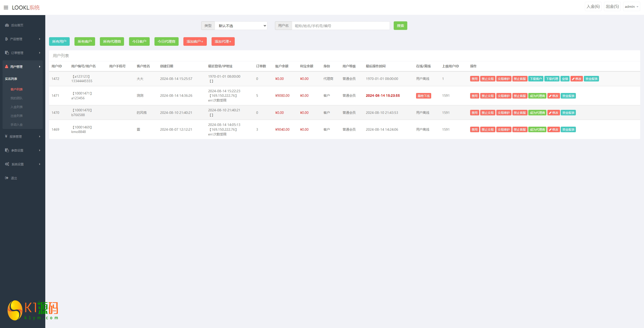Toggle 禁止客服 for user 1469
This screenshot has height=328, width=644.
519,129
